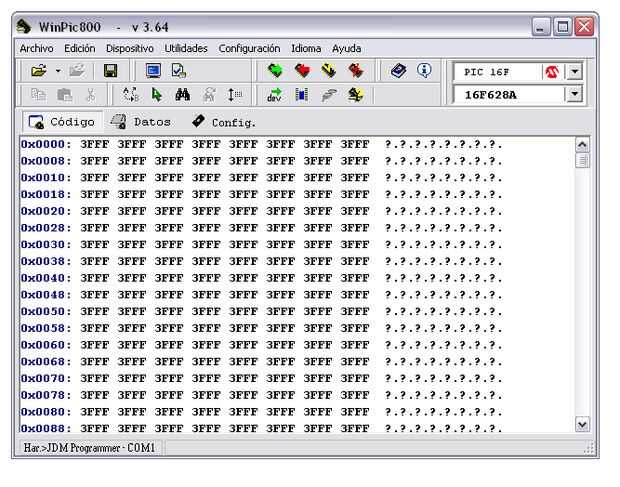Minimize the WinPic800 window
The height and width of the screenshot is (487, 620).
(541, 27)
